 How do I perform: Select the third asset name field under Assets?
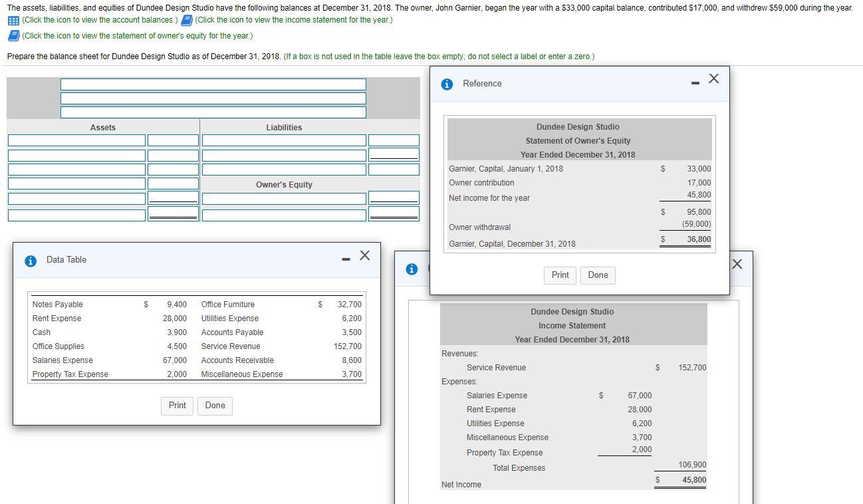[76, 170]
